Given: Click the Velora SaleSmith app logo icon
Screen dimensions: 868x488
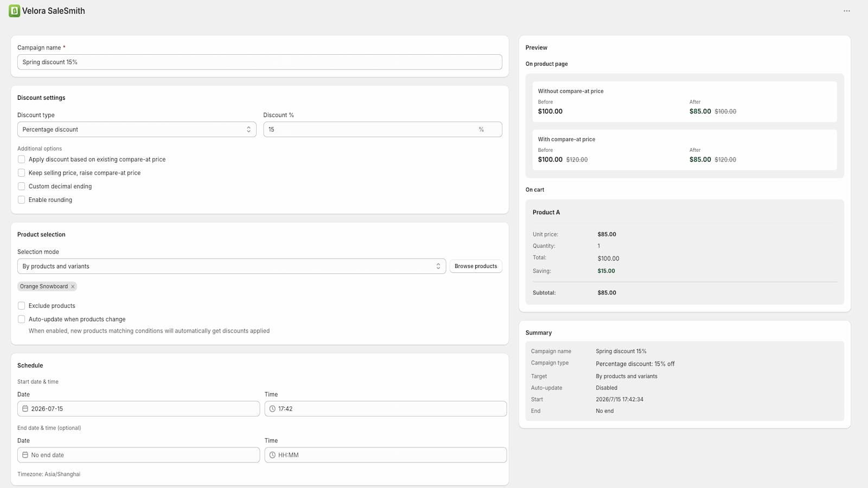Looking at the screenshot, I should click(15, 11).
